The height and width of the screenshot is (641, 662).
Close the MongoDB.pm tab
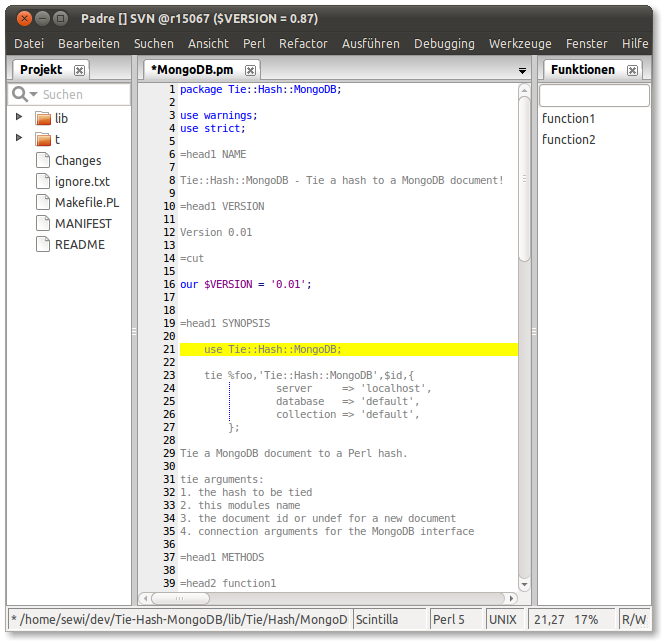click(250, 70)
